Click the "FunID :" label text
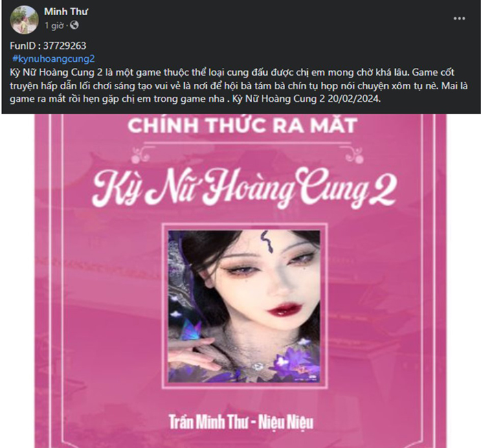481x448 pixels. point(25,46)
